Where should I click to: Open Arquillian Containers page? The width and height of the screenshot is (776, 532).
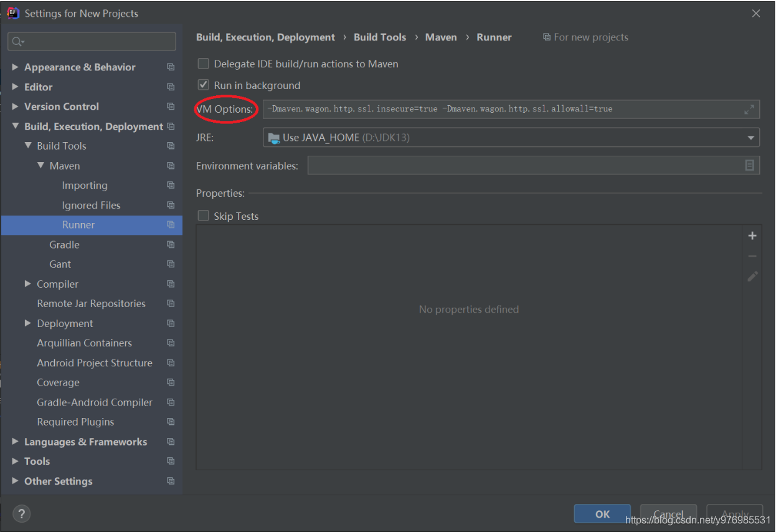click(84, 343)
